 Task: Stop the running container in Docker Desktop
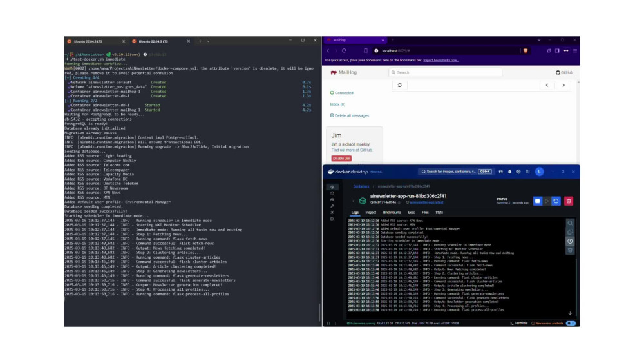pyautogui.click(x=537, y=201)
